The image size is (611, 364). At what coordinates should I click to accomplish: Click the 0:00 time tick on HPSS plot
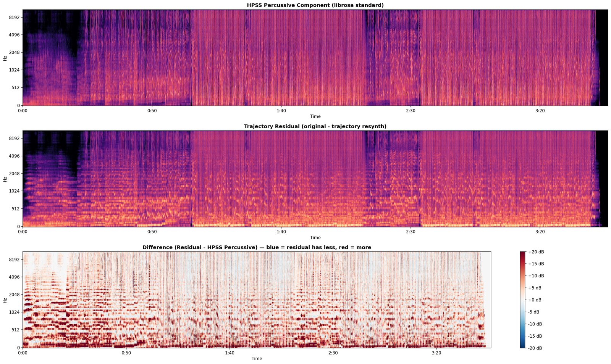tap(23, 111)
